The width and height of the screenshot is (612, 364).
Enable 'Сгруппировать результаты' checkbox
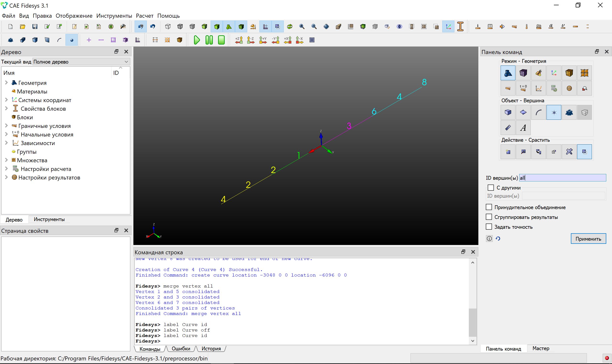pos(489,217)
